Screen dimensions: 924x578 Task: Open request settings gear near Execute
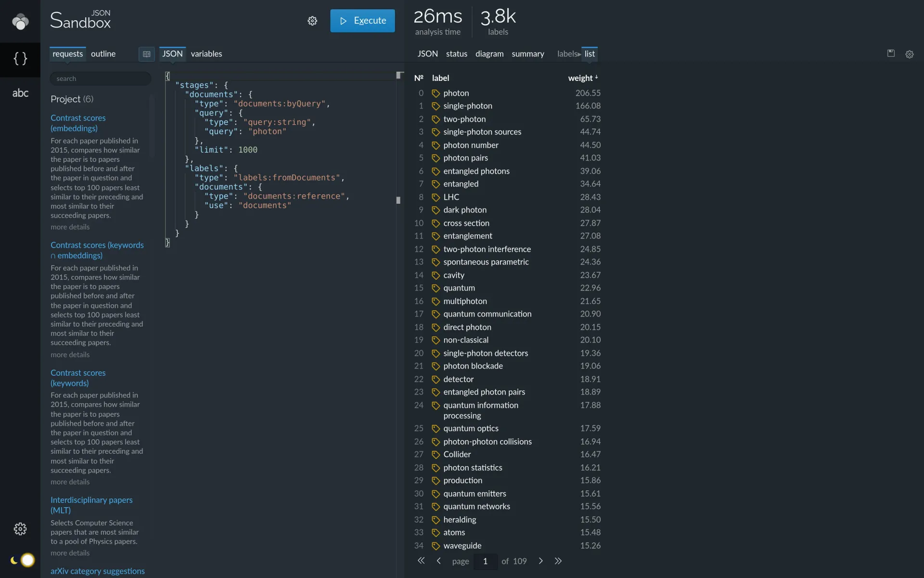click(x=312, y=21)
